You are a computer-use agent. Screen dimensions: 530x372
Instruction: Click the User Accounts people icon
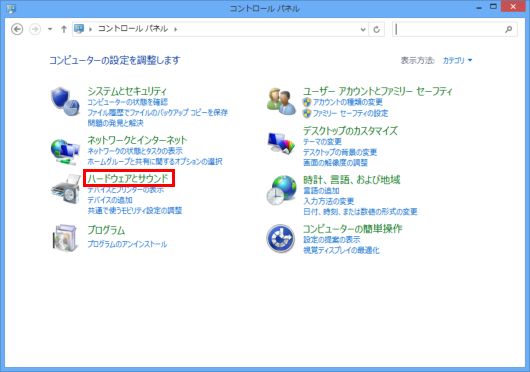pos(281,101)
